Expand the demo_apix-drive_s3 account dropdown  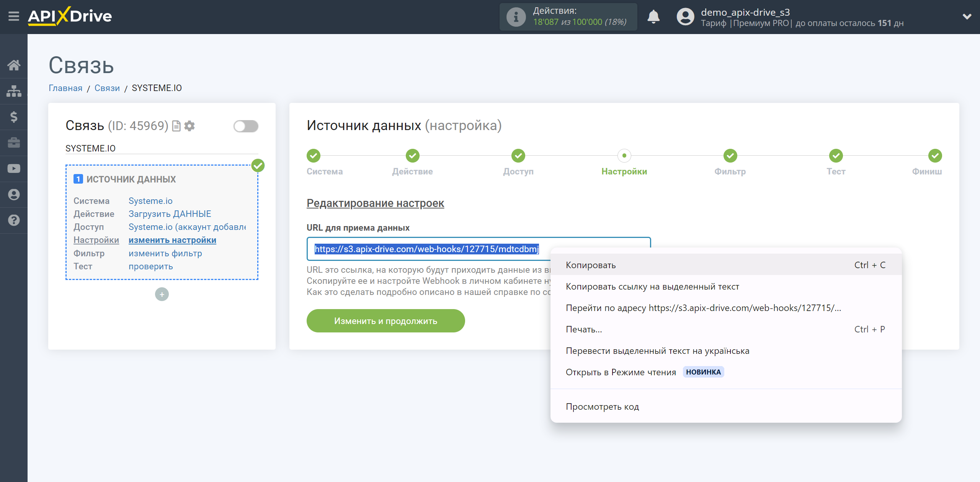(x=965, y=17)
